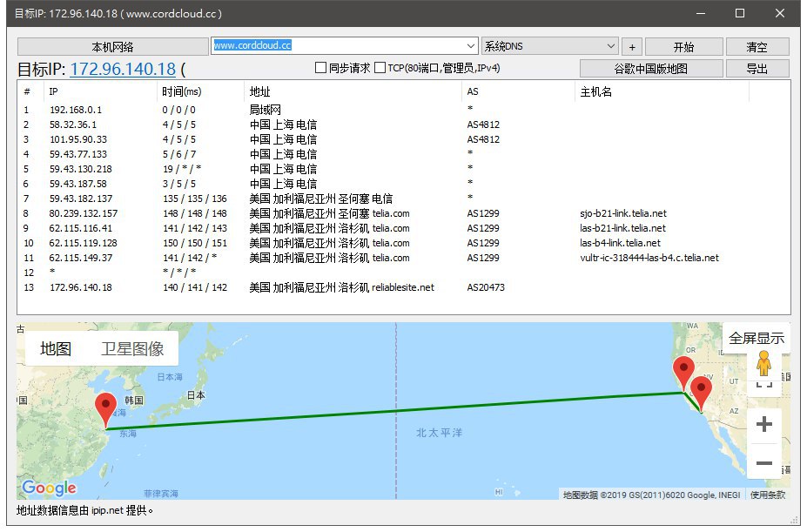Screen dimensions: 807x532
Task: Select the 地图 map view tab
Action: (56, 349)
